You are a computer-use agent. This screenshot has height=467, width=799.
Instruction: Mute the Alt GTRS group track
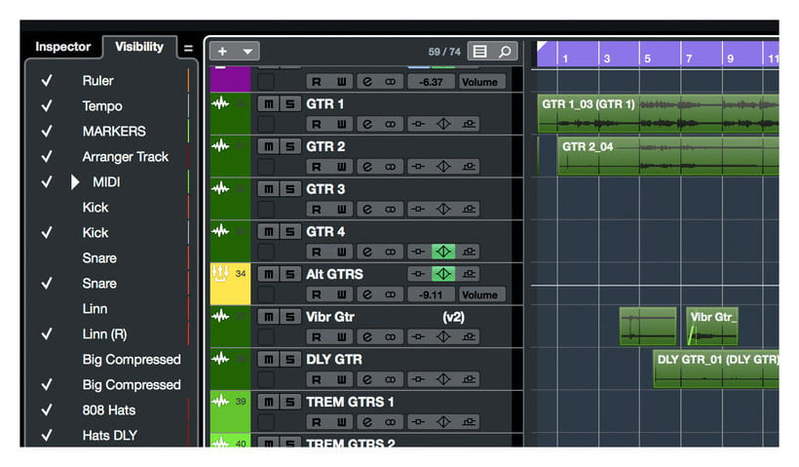click(269, 274)
